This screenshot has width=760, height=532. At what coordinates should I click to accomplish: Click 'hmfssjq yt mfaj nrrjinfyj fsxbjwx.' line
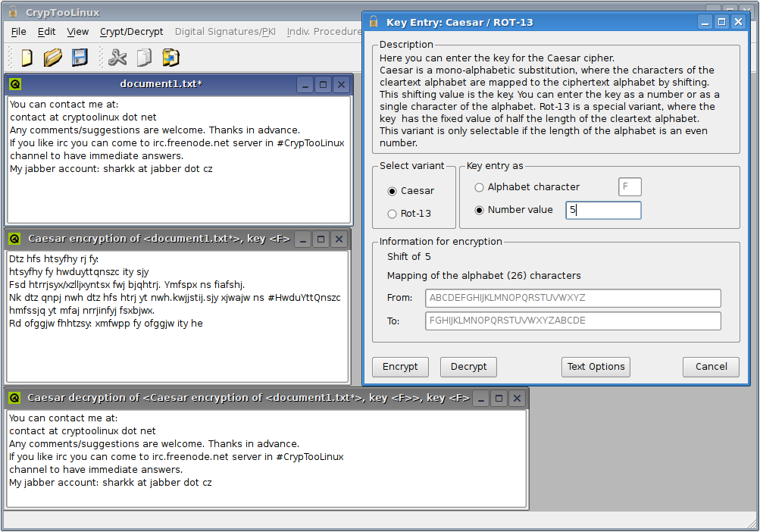[82, 311]
